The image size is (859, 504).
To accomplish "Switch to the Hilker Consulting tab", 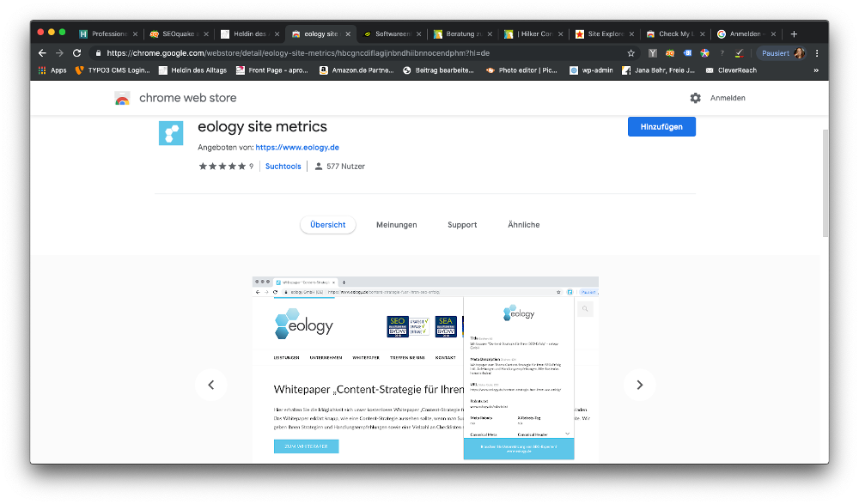I will pyautogui.click(x=534, y=34).
